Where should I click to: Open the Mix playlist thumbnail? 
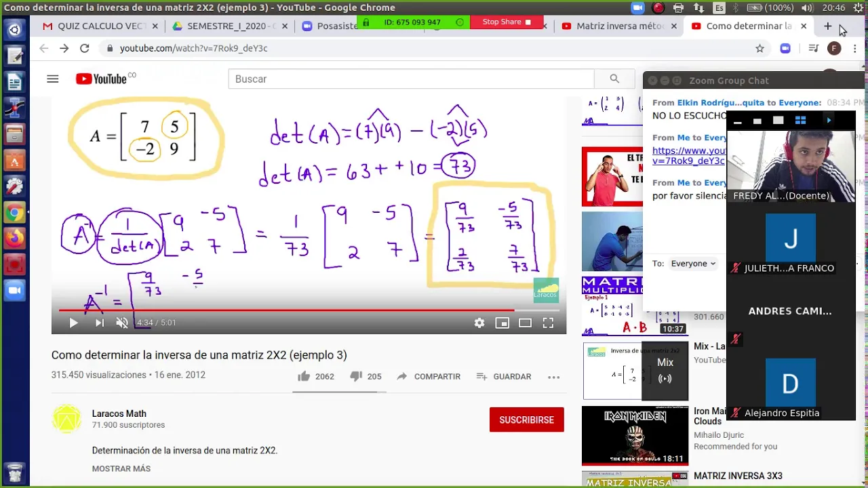tap(635, 371)
